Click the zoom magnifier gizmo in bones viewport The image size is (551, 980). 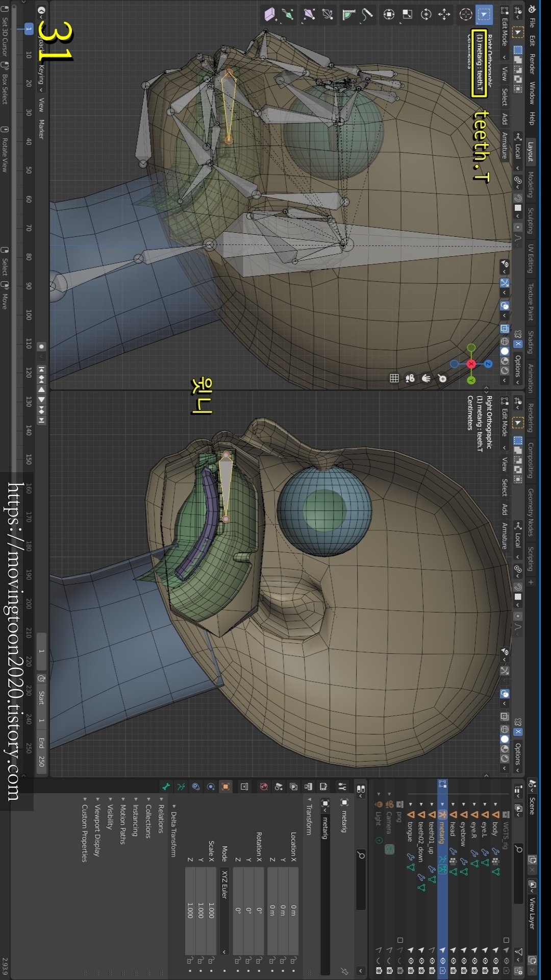coord(442,378)
